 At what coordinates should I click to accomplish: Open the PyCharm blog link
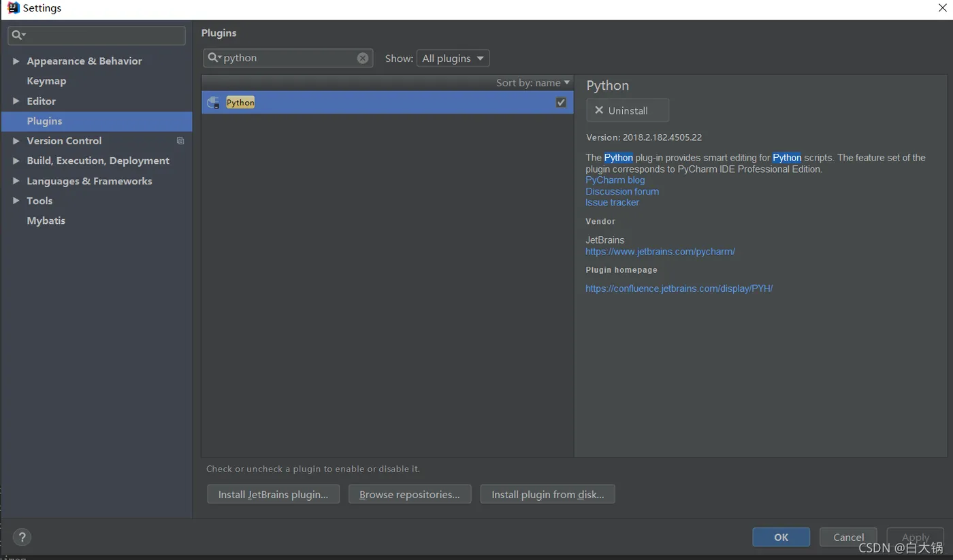coord(615,180)
